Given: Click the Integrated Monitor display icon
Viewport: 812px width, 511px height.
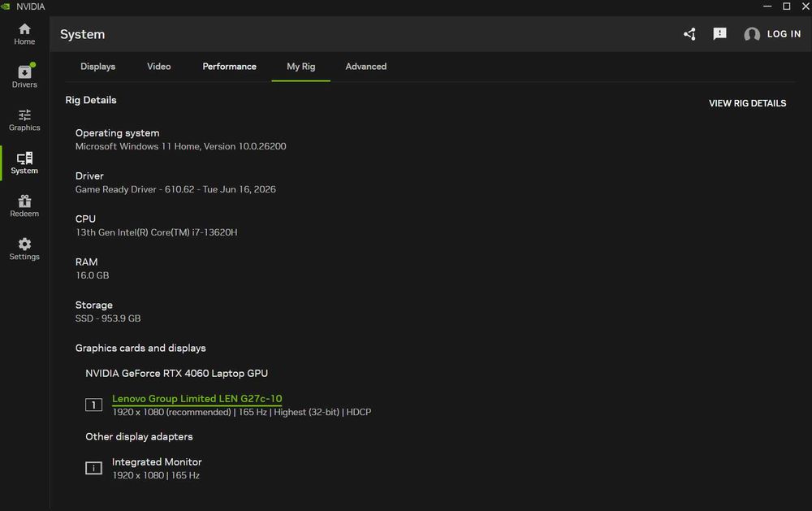Looking at the screenshot, I should click(93, 468).
